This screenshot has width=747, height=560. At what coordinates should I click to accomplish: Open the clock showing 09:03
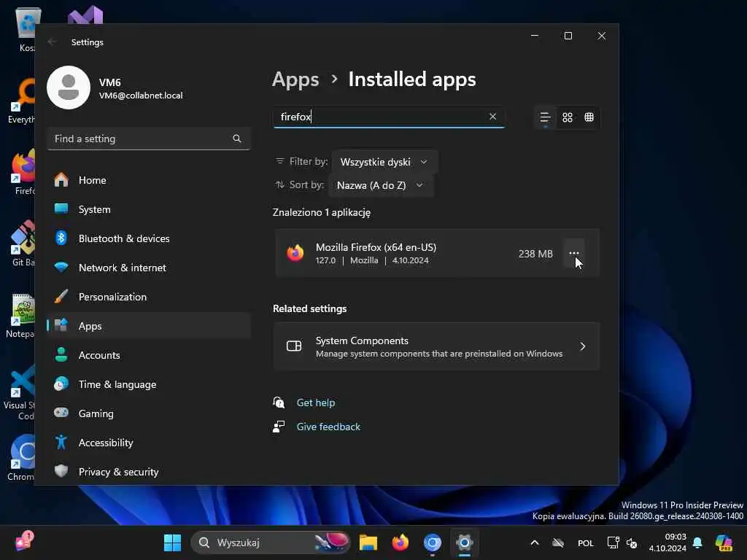pyautogui.click(x=667, y=542)
